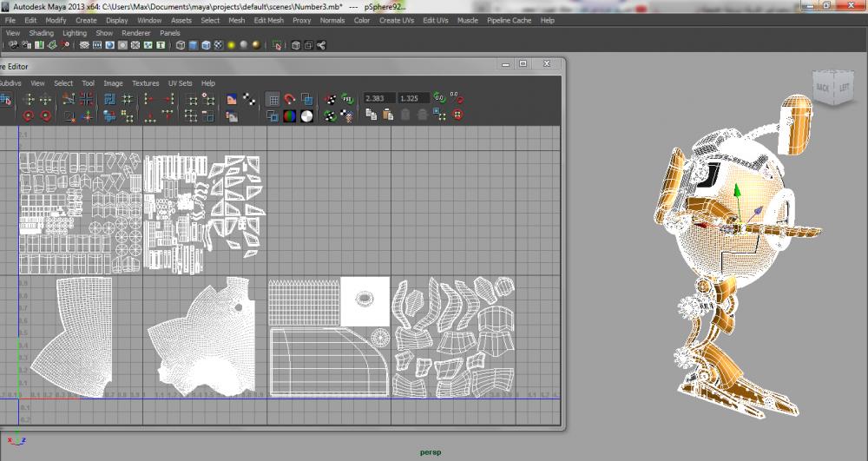Toggle viewport Grid display icon
868x461 pixels.
[x=84, y=45]
